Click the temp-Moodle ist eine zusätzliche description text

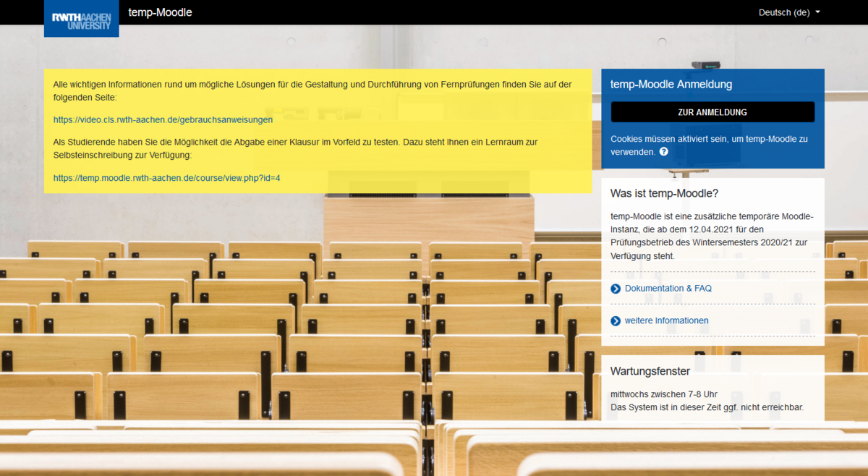click(x=712, y=236)
